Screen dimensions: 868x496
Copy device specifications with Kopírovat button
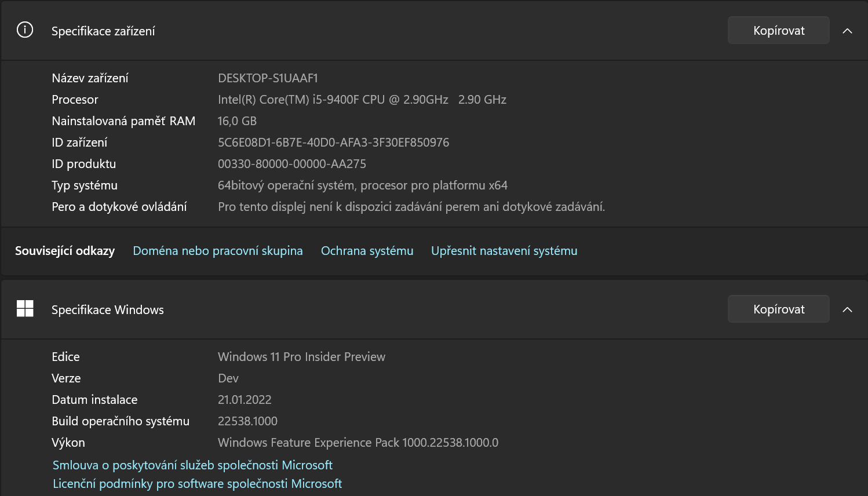(x=778, y=31)
